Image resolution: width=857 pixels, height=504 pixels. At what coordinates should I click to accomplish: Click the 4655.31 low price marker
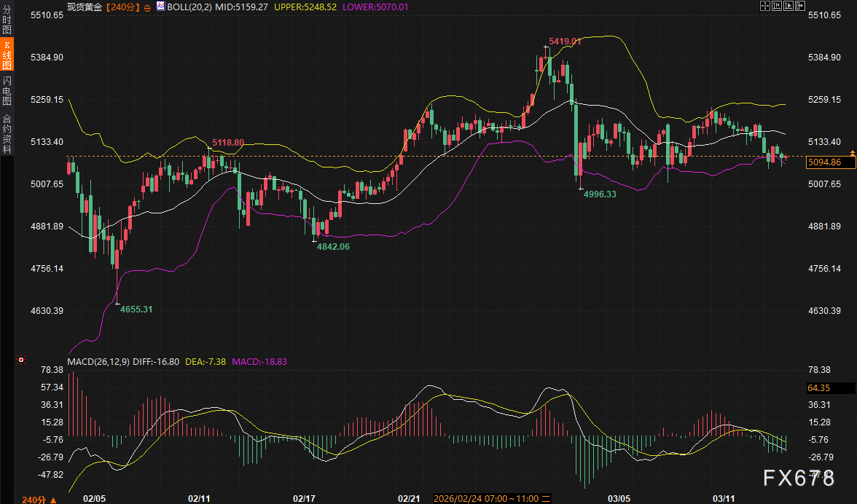(136, 310)
